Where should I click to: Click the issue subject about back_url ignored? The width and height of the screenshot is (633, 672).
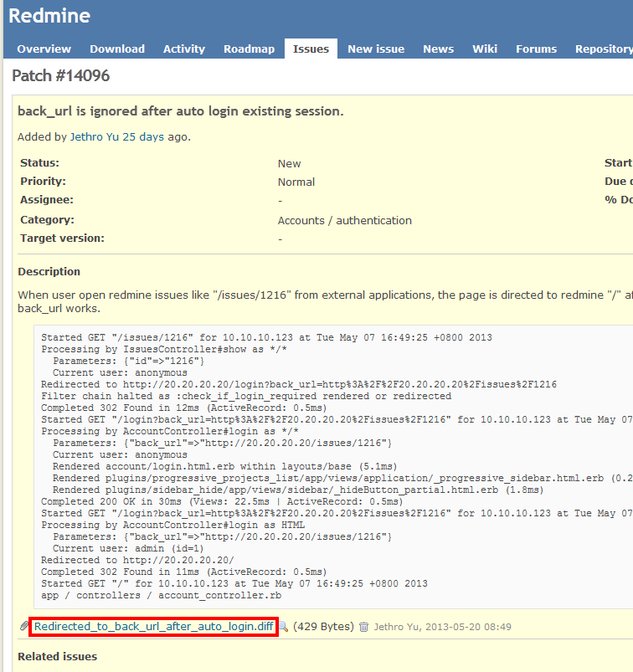(181, 111)
